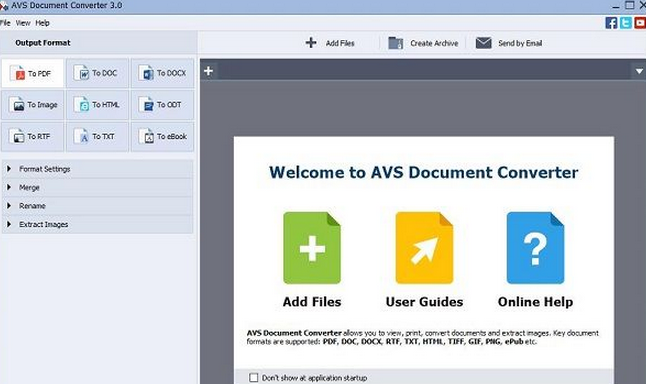Expand the Extract Images section

point(97,225)
